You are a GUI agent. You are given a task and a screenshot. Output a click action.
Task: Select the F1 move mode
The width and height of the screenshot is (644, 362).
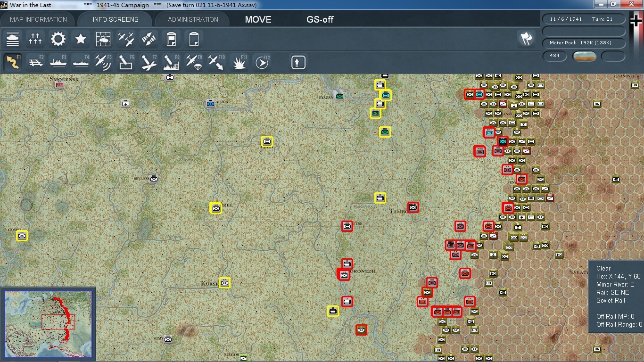(x=13, y=62)
